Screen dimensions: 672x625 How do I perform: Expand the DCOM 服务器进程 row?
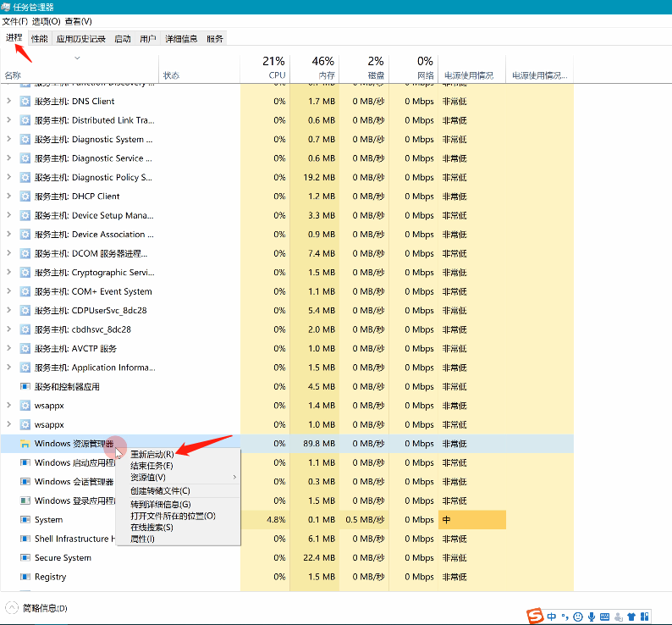(x=8, y=253)
